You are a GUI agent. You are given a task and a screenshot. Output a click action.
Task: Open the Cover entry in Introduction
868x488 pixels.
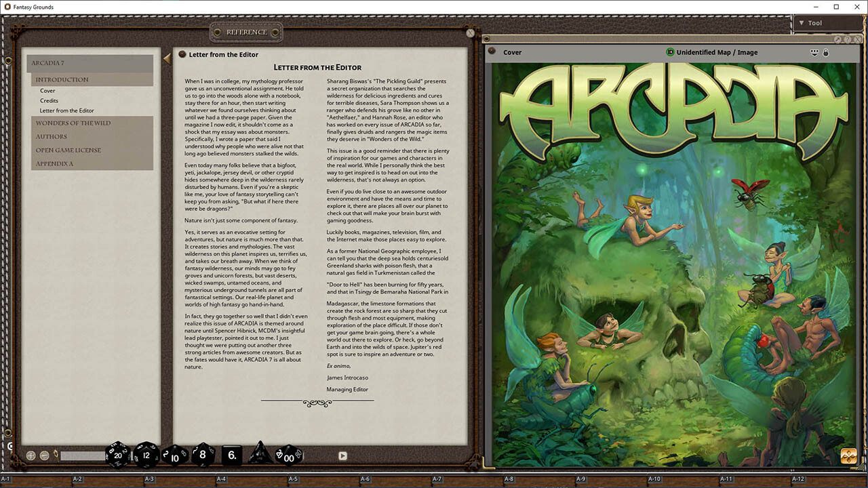pyautogui.click(x=47, y=91)
